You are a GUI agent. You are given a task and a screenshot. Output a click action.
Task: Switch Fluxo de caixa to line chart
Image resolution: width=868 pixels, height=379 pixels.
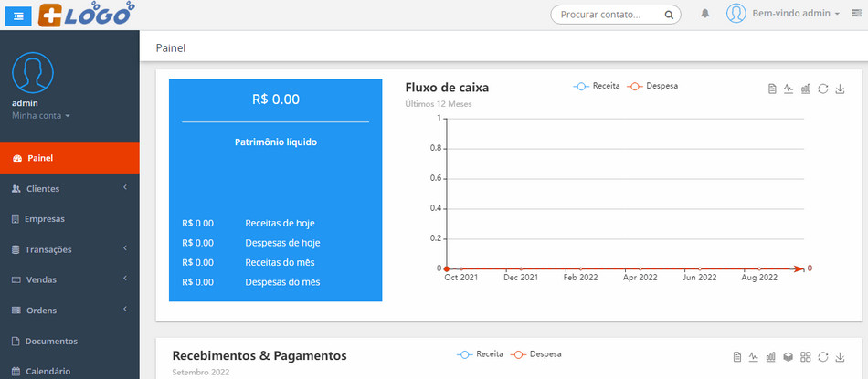789,89
